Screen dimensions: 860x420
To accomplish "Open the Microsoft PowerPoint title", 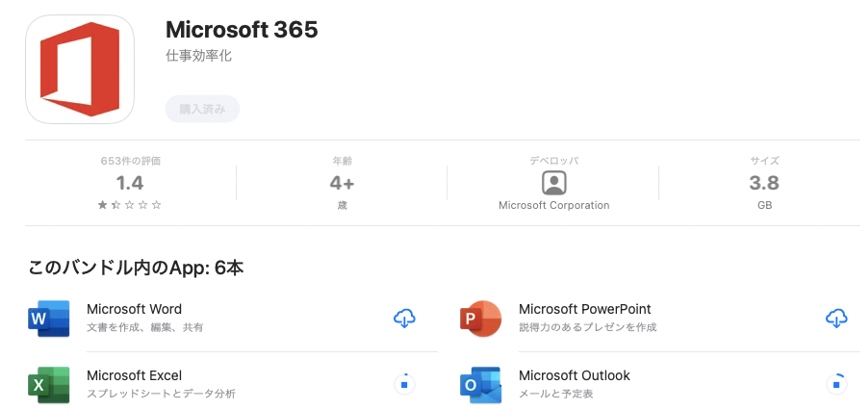I will pos(585,309).
